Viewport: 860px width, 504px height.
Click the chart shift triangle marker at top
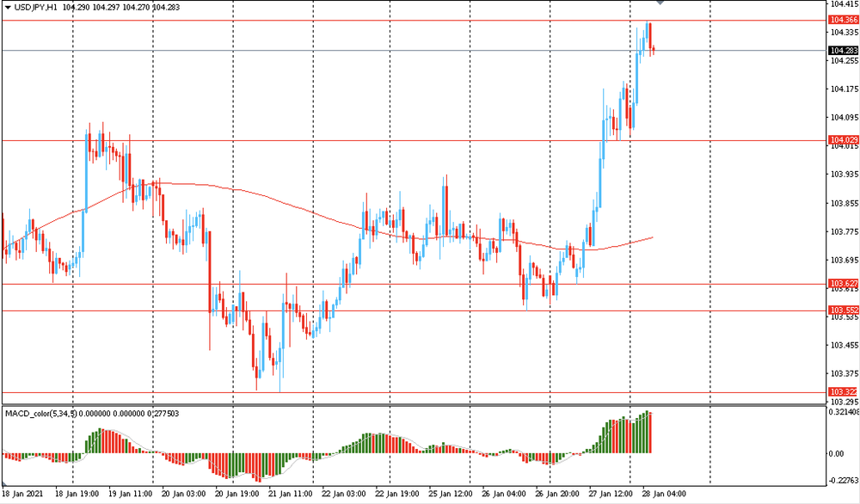[x=660, y=3]
